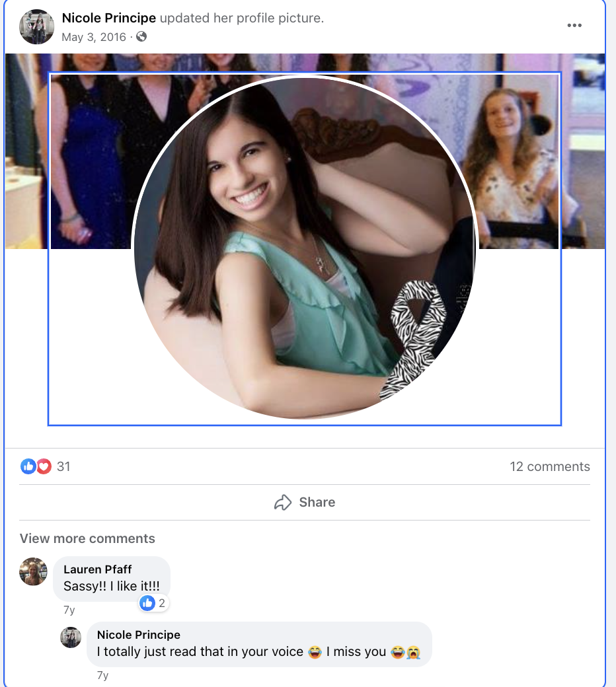Click the like badge on Lauren's comment

pos(153,603)
